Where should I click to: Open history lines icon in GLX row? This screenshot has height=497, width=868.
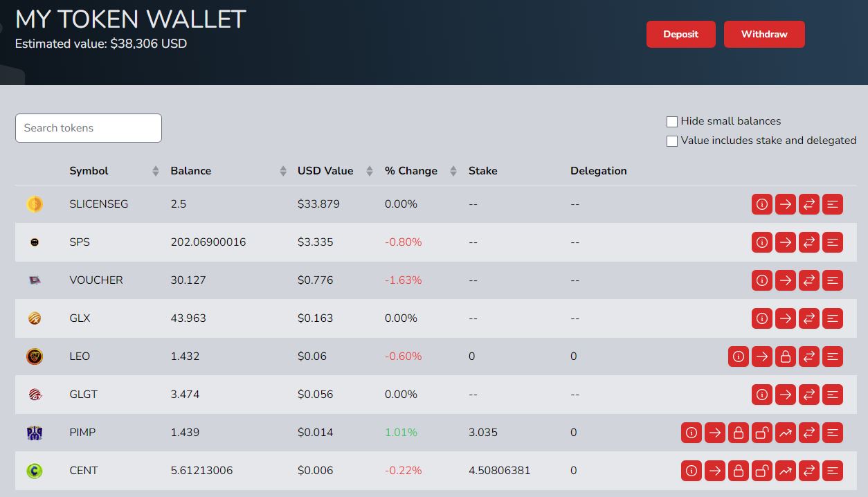832,318
